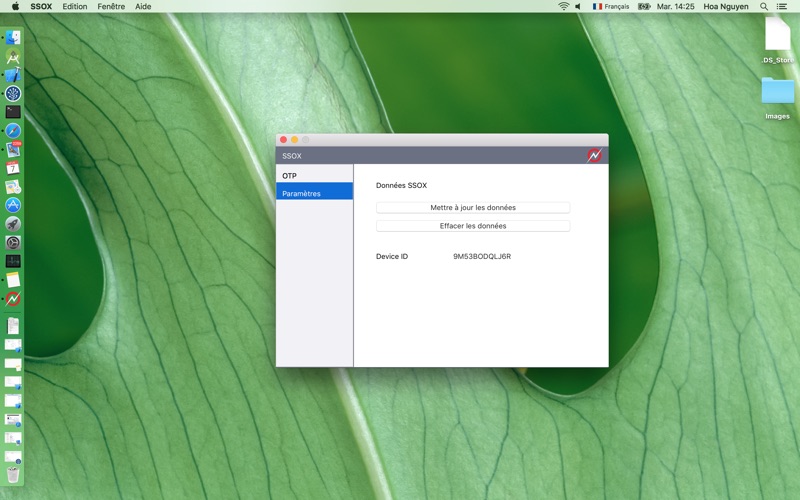
Task: Open System Preferences from the dock
Action: [x=13, y=242]
